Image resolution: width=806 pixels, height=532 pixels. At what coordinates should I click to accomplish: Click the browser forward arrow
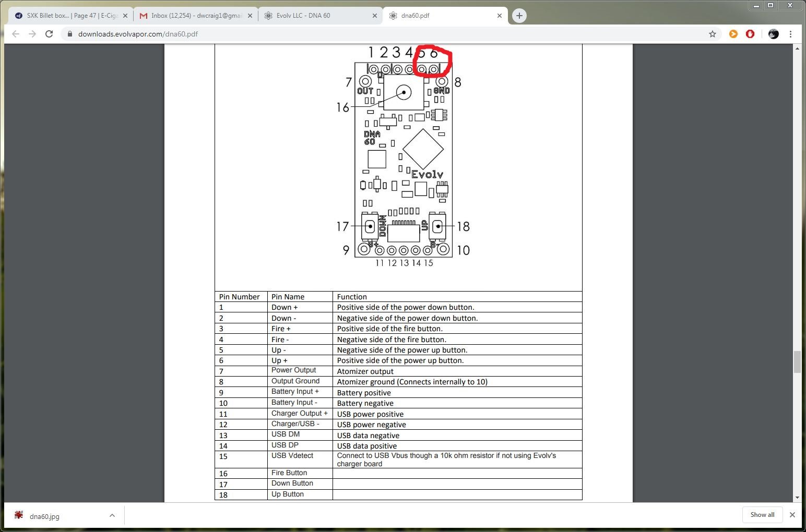coord(32,34)
